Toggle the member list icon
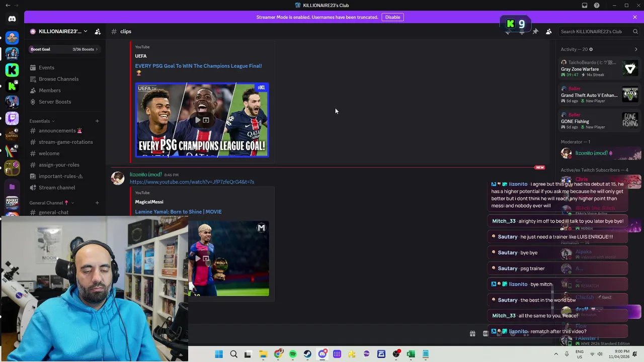Screen dimensions: 644x362 [x=548, y=31]
